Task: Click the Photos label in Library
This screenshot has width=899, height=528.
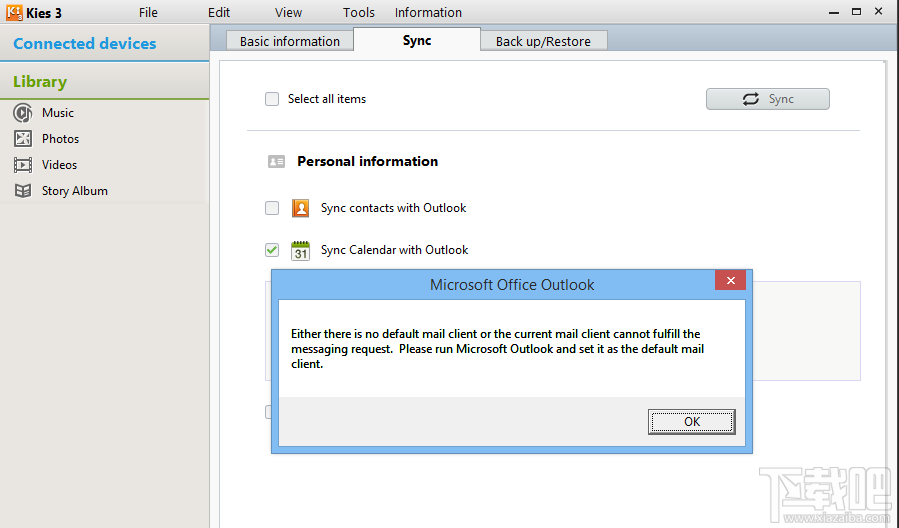Action: (x=60, y=139)
